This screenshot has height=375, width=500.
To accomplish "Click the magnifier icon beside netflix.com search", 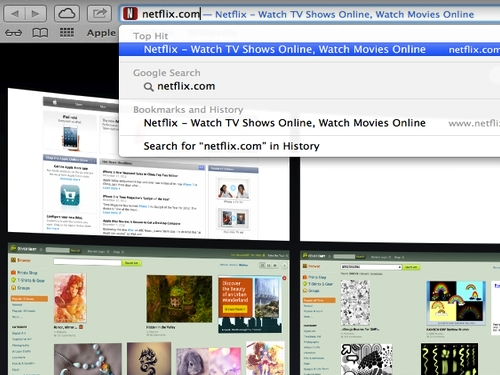I will (x=148, y=87).
